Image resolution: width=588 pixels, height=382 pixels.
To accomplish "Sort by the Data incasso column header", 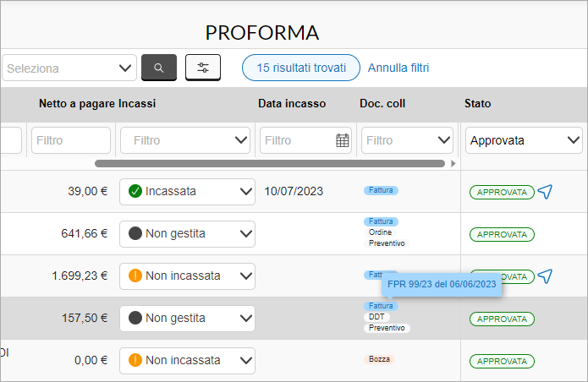I will (292, 103).
